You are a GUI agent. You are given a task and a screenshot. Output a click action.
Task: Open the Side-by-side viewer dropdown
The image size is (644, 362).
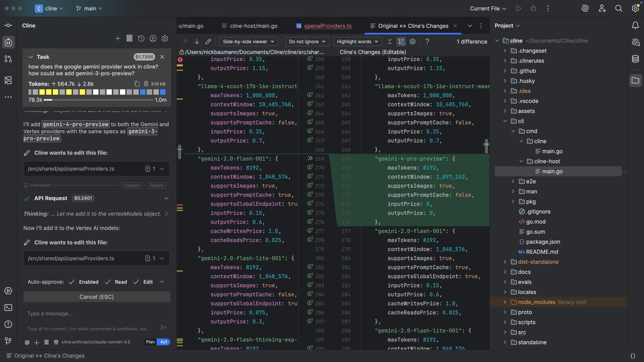pos(248,41)
